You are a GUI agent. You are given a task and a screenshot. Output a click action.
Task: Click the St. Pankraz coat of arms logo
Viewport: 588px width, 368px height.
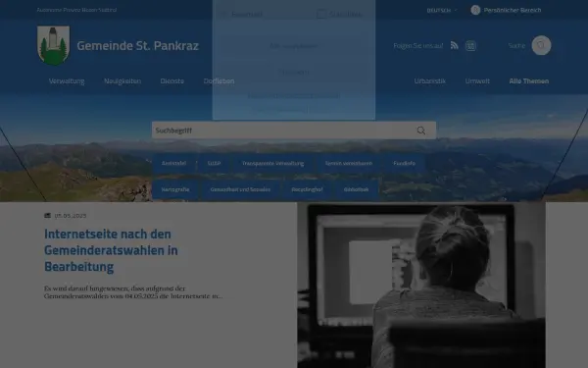click(x=53, y=45)
